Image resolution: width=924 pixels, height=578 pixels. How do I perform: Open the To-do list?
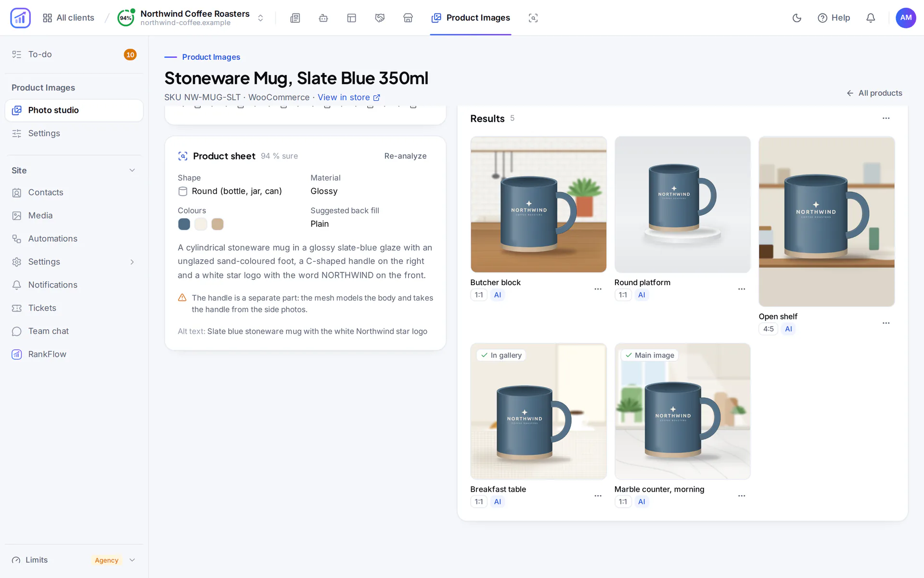coord(74,54)
